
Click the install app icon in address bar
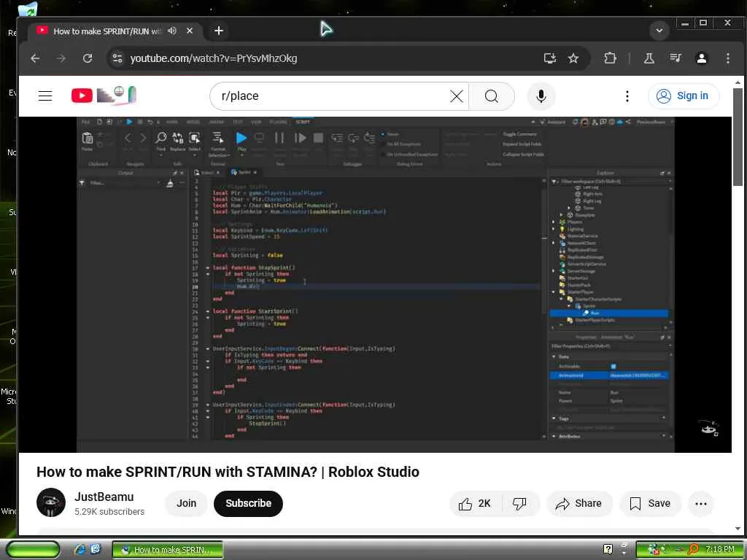coord(550,58)
